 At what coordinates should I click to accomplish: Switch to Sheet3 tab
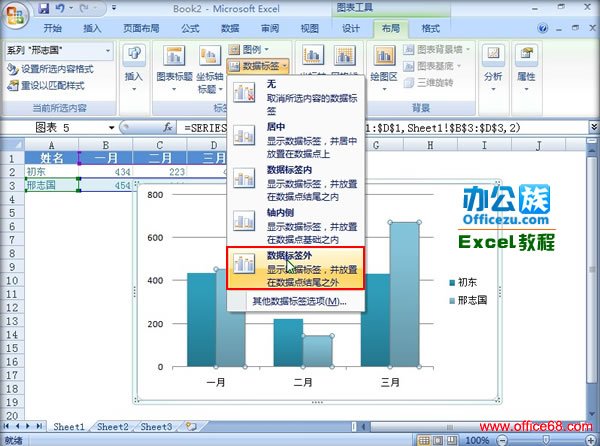click(x=156, y=426)
